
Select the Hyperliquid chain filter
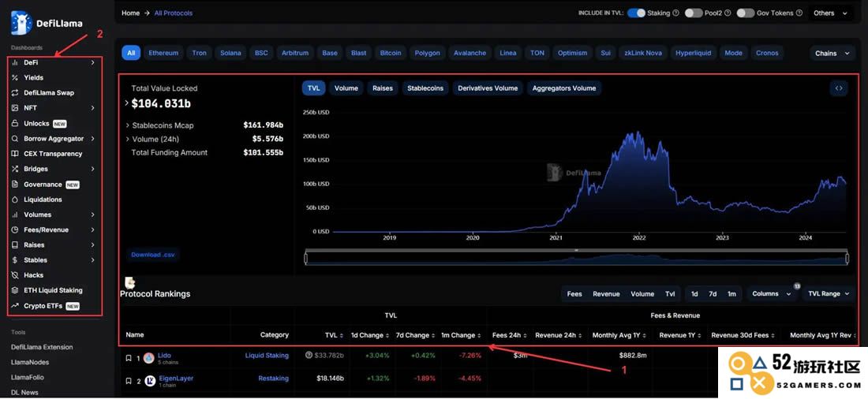(695, 53)
